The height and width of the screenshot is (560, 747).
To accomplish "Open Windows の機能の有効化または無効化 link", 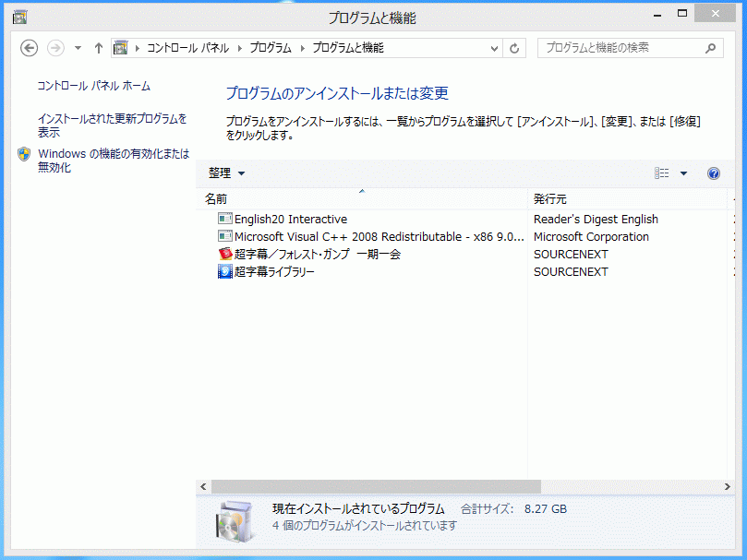I will 114,161.
